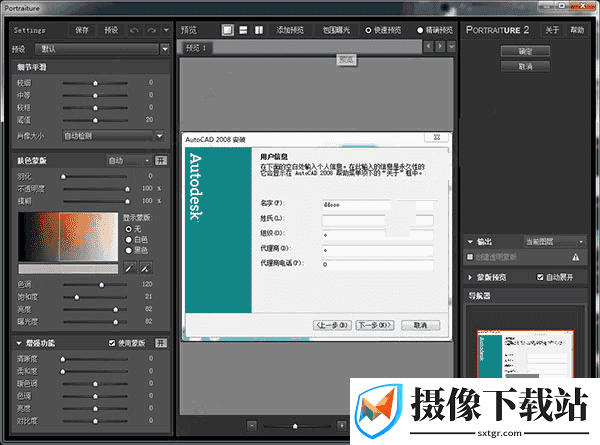This screenshot has height=445, width=600.
Task: Click the zoom out minus button
Action: (252, 425)
